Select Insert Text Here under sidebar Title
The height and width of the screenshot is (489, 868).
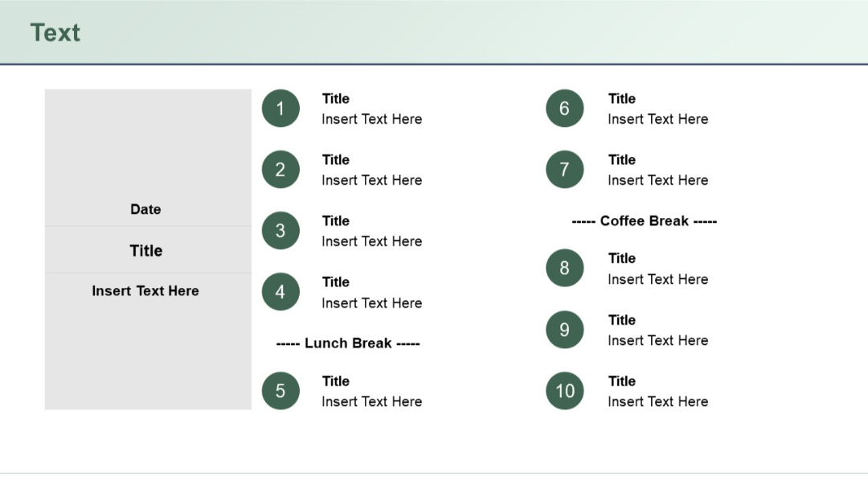coord(145,290)
